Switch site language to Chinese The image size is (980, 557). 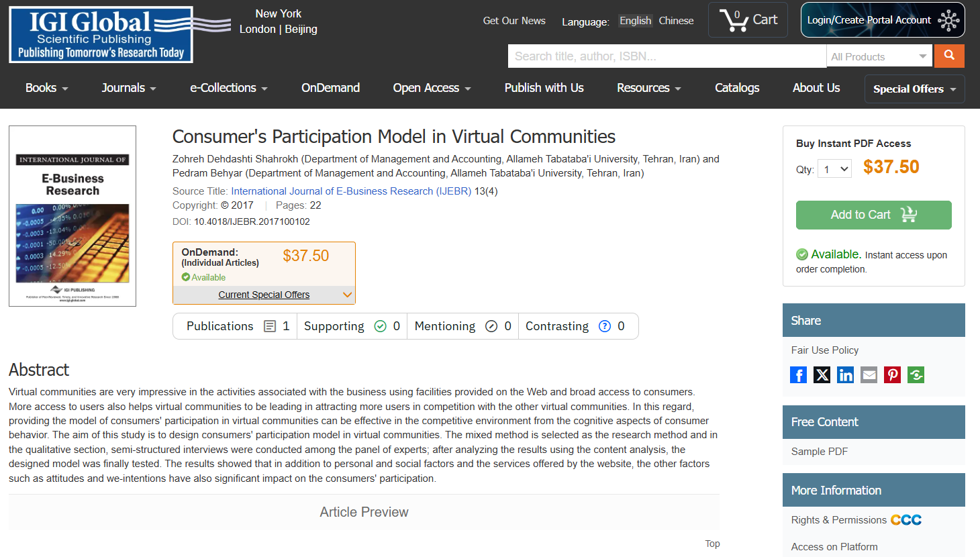pos(676,21)
